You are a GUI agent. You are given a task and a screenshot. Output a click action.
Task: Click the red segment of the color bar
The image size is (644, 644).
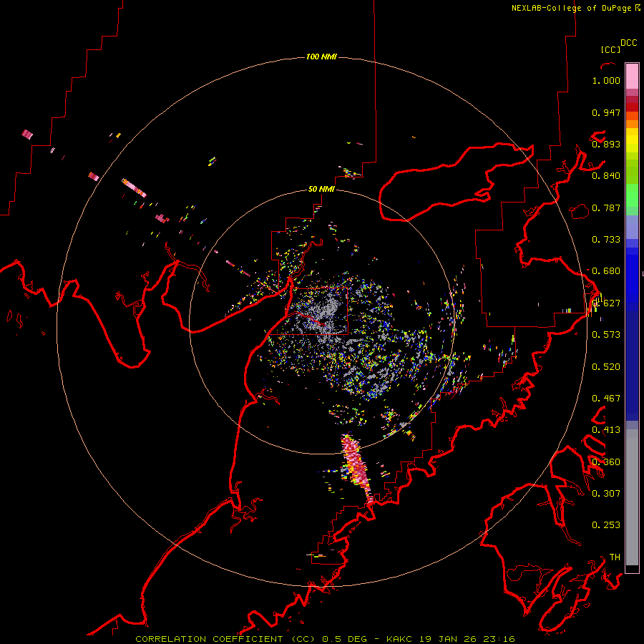pos(632,107)
